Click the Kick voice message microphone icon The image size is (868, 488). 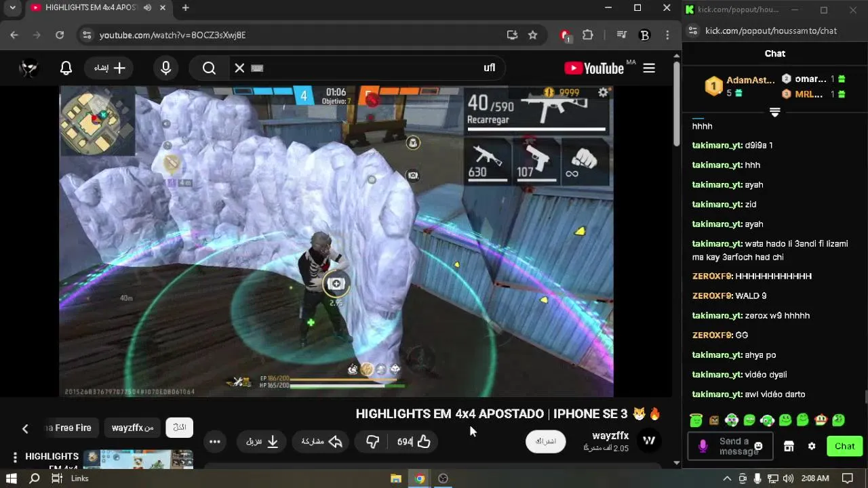(x=703, y=446)
